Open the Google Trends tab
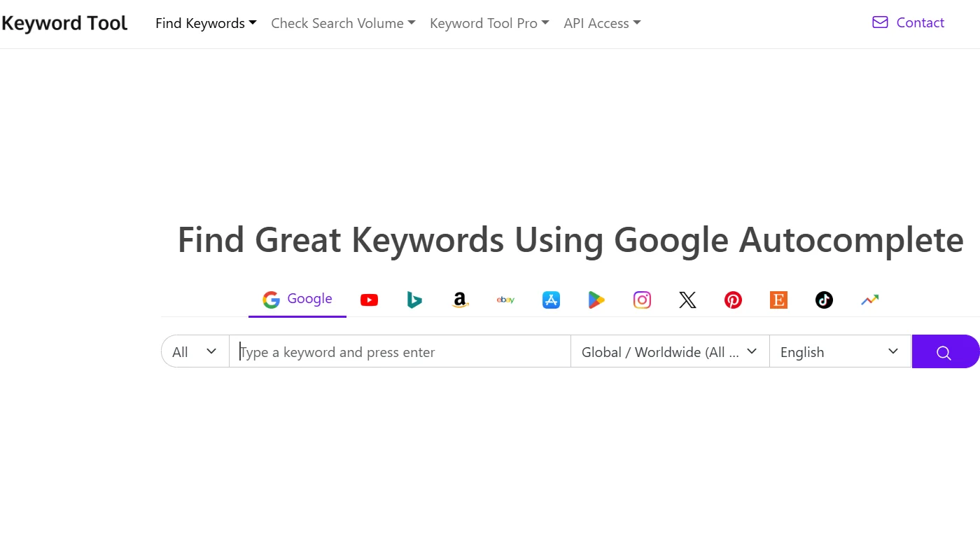980x560 pixels. pos(869,300)
